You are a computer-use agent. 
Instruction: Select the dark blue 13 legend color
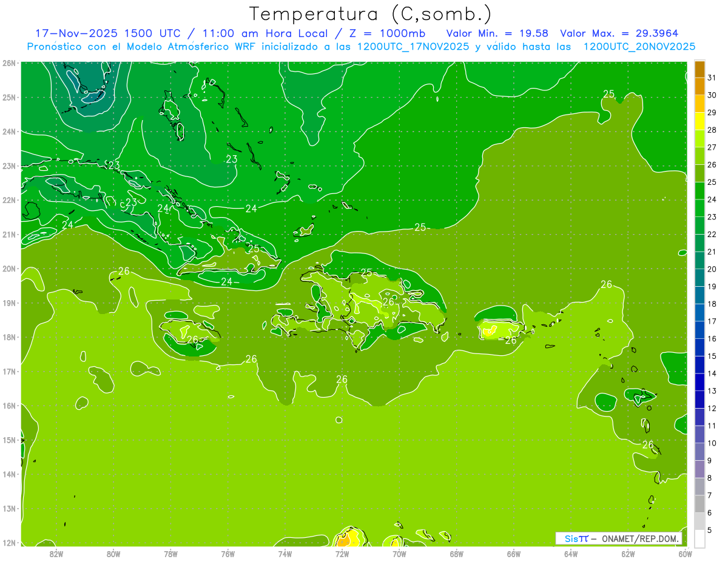699,382
